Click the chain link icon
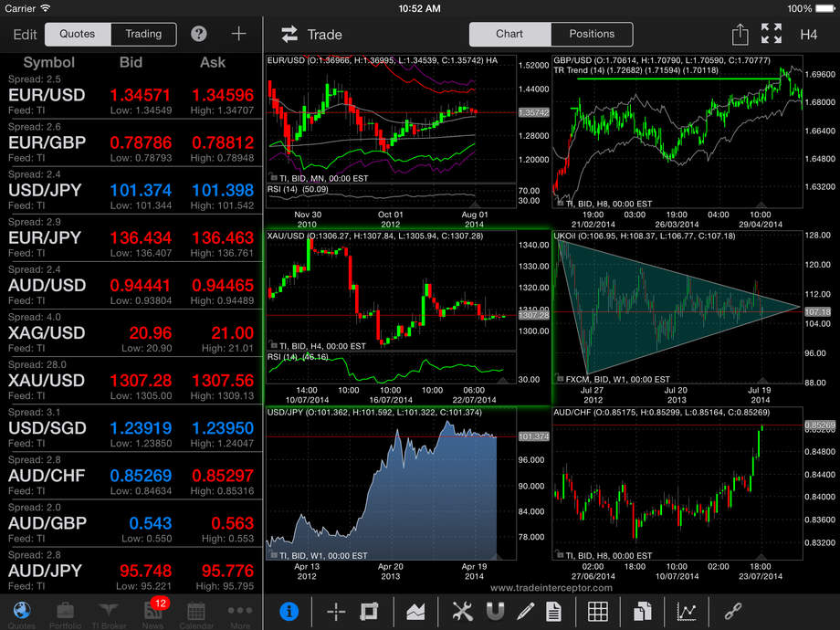This screenshot has height=630, width=840. [733, 611]
